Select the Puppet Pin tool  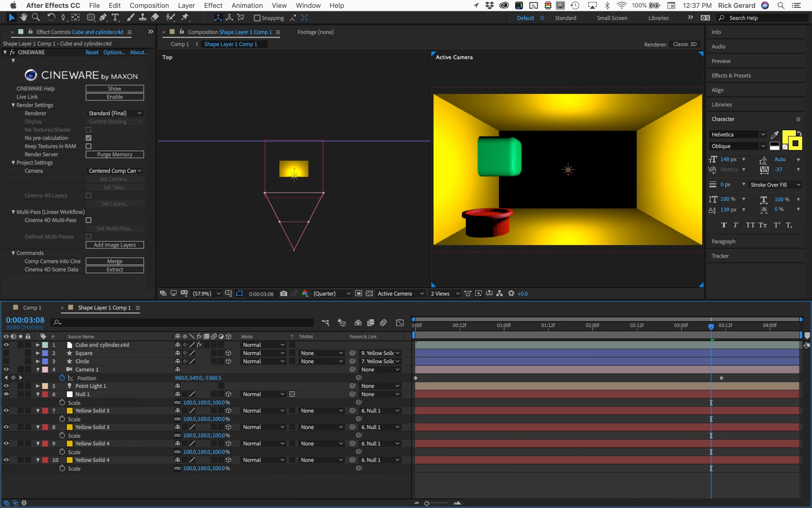pos(185,17)
